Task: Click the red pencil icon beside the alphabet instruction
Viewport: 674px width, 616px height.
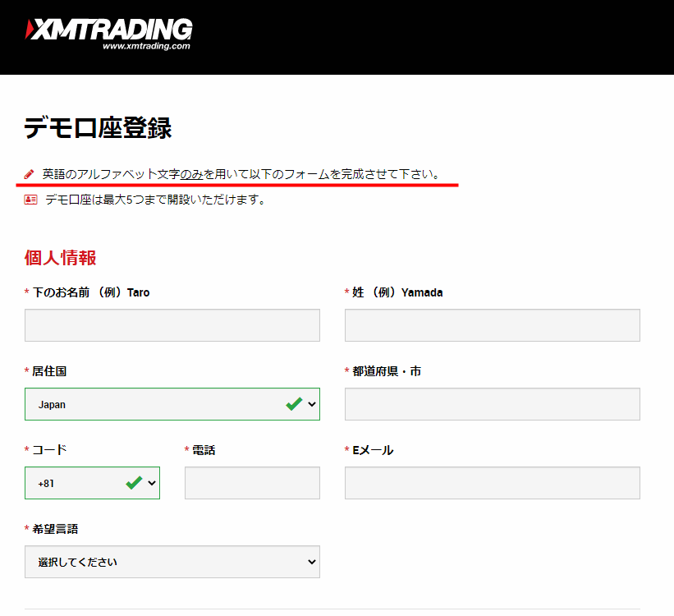Action: (29, 174)
